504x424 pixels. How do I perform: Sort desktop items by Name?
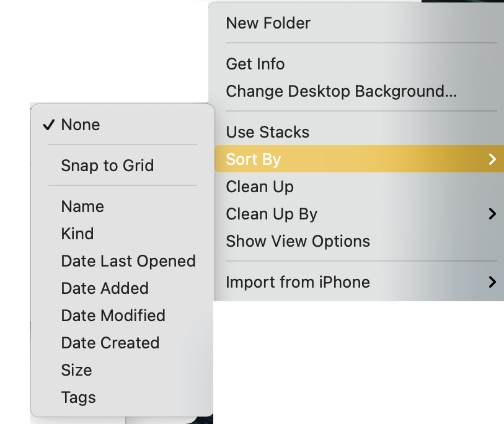tap(82, 207)
